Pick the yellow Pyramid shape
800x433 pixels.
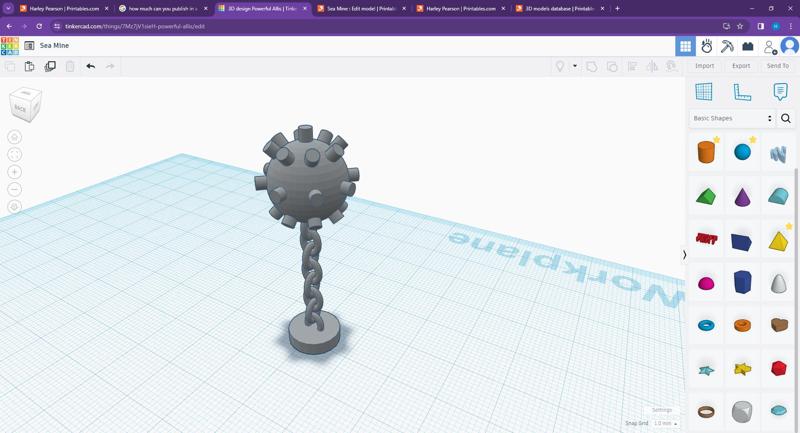click(x=778, y=241)
